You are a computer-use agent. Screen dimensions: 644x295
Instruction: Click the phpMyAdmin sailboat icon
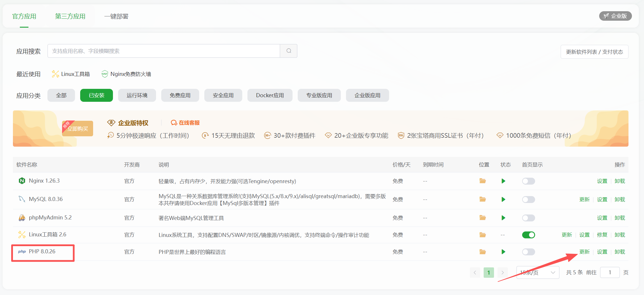point(22,218)
